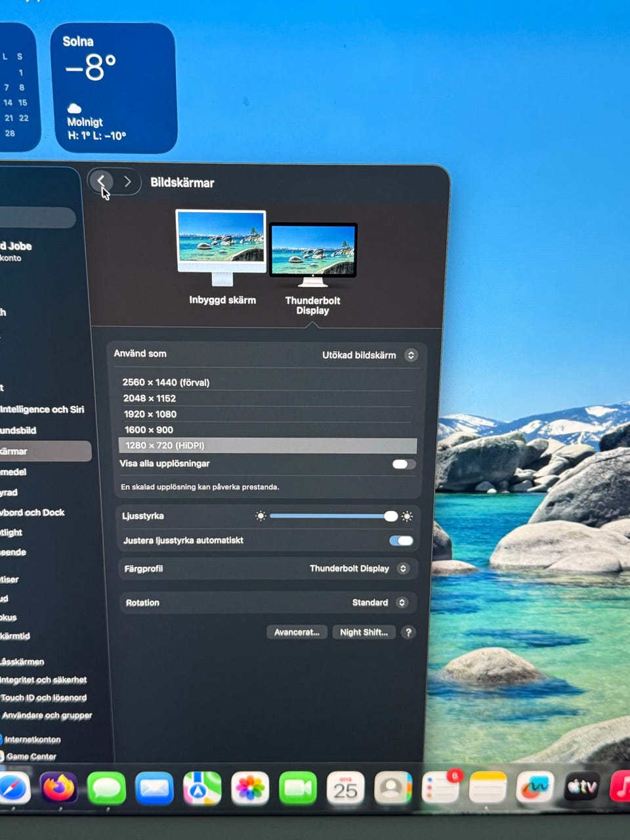Launch Photos app from the Dock
The image size is (630, 840).
[250, 788]
